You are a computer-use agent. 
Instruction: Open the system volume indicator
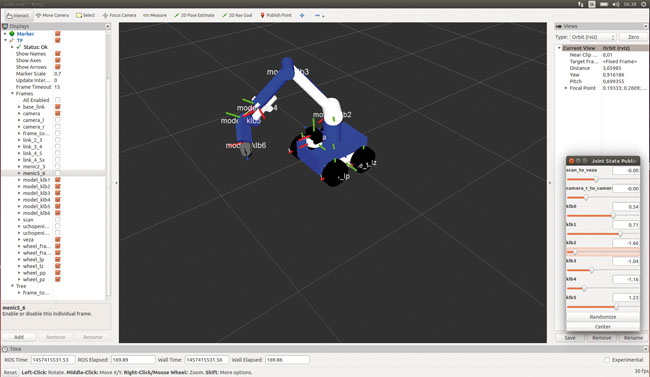pos(616,4)
